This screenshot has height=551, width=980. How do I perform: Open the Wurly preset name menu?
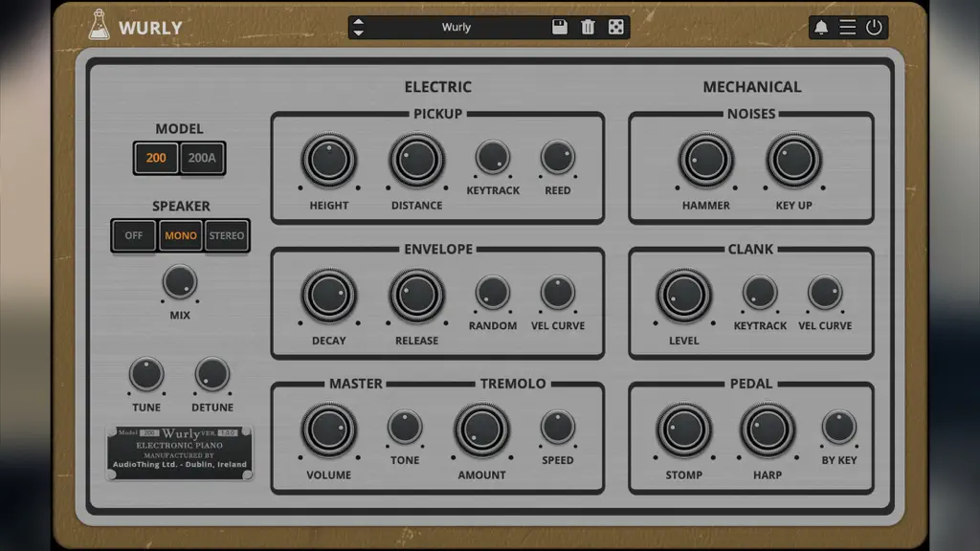pos(457,27)
